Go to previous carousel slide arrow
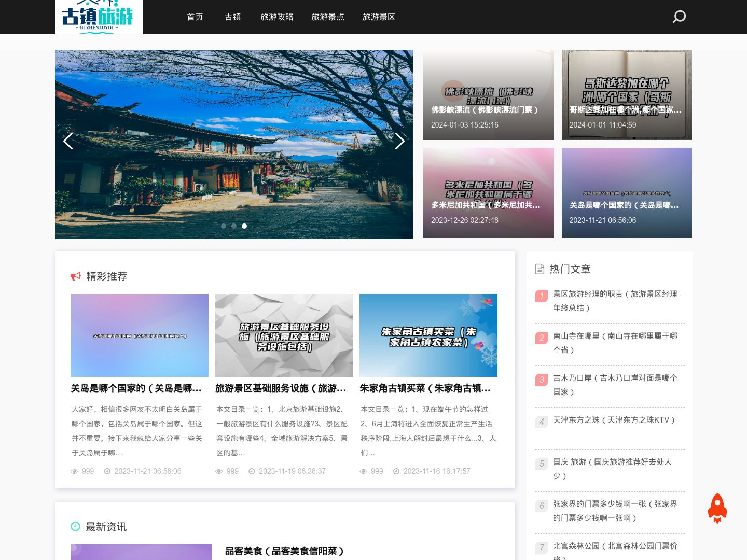Viewport: 747px width, 560px height. point(68,141)
